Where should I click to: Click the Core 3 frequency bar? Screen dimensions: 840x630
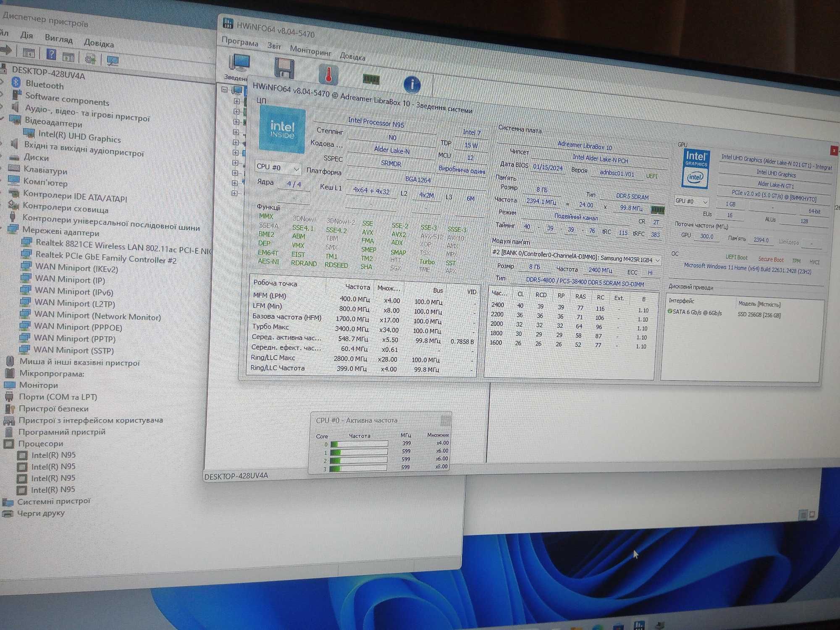click(358, 468)
